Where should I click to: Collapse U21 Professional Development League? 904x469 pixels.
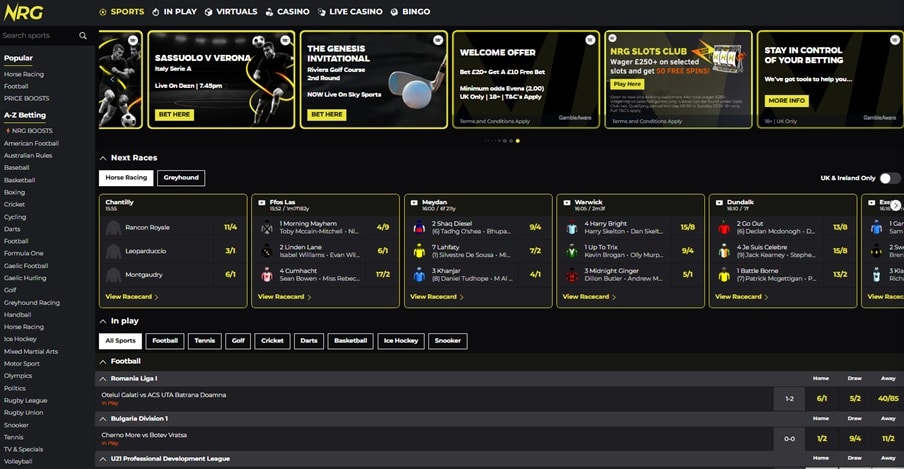[x=103, y=459]
